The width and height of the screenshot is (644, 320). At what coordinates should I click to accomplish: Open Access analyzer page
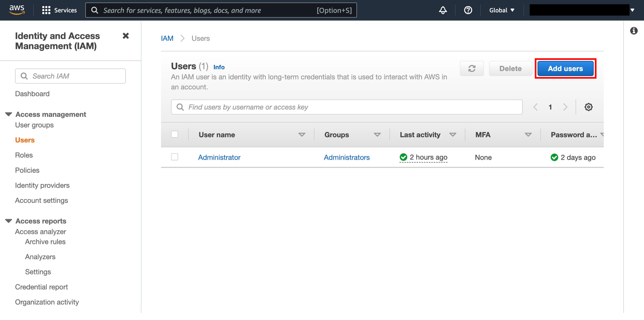pyautogui.click(x=41, y=232)
